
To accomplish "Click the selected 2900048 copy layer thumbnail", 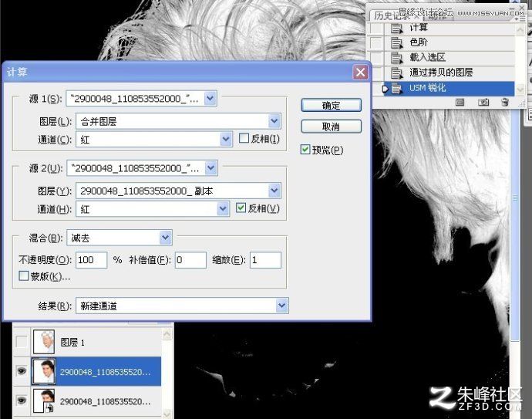I will [x=44, y=371].
